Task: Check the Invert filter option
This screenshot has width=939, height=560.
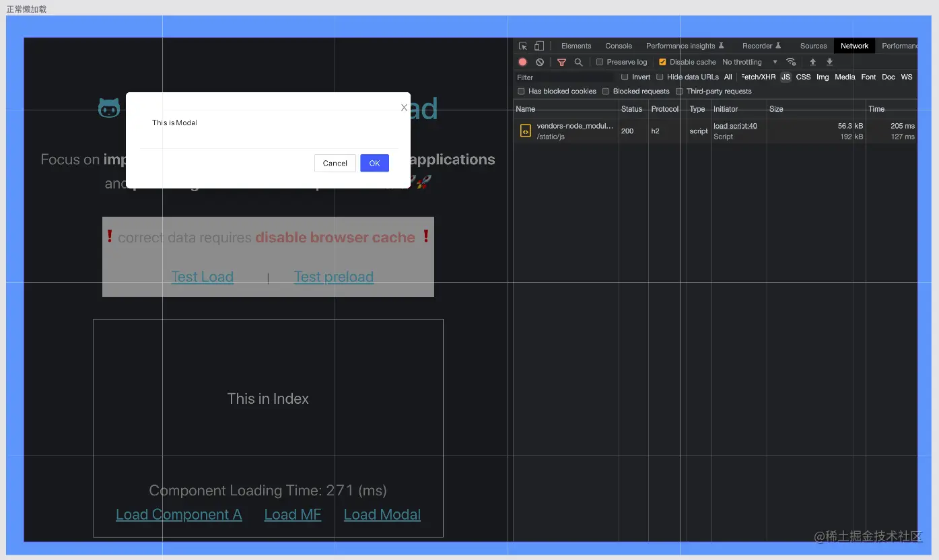Action: [625, 77]
